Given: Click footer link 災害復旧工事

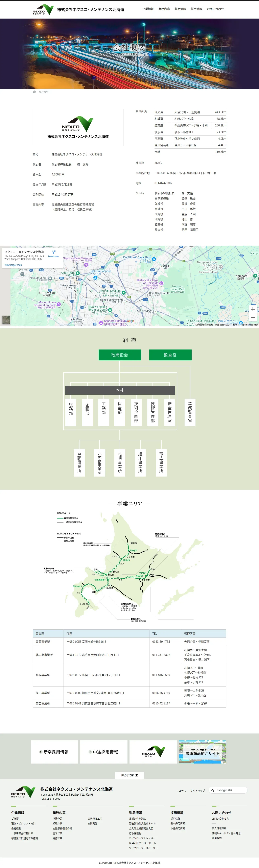Looking at the screenshot, I should pyautogui.click(x=95, y=818).
